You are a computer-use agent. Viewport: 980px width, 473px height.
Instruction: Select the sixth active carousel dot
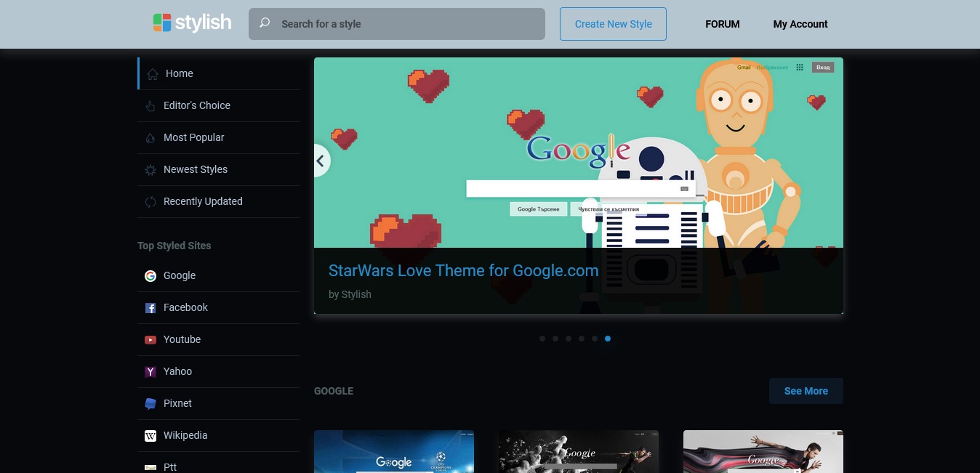(608, 339)
